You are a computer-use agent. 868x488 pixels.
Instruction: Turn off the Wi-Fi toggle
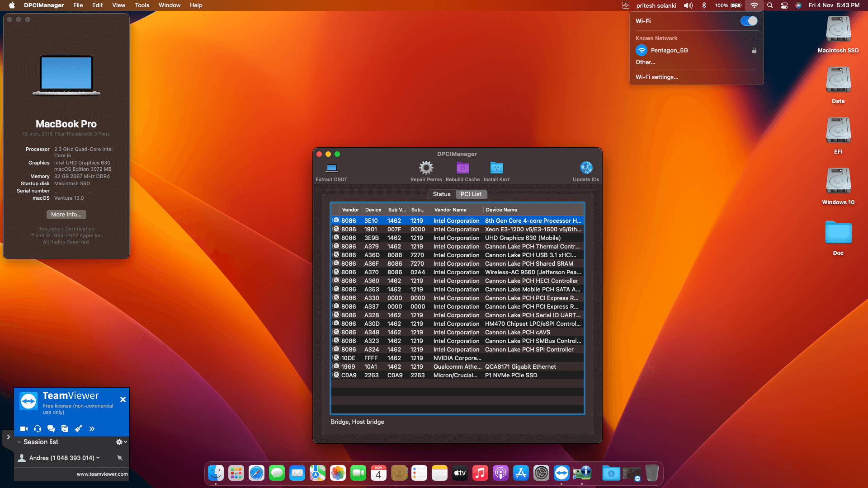[748, 21]
